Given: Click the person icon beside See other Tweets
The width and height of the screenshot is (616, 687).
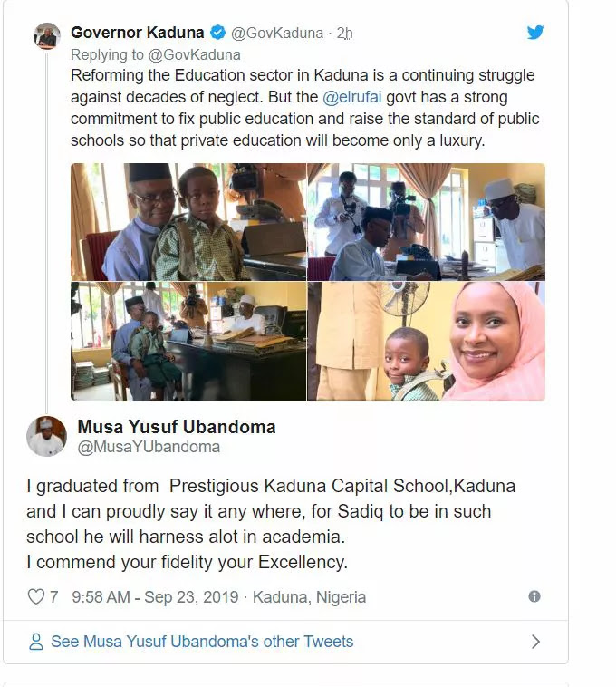Looking at the screenshot, I should (x=36, y=642).
